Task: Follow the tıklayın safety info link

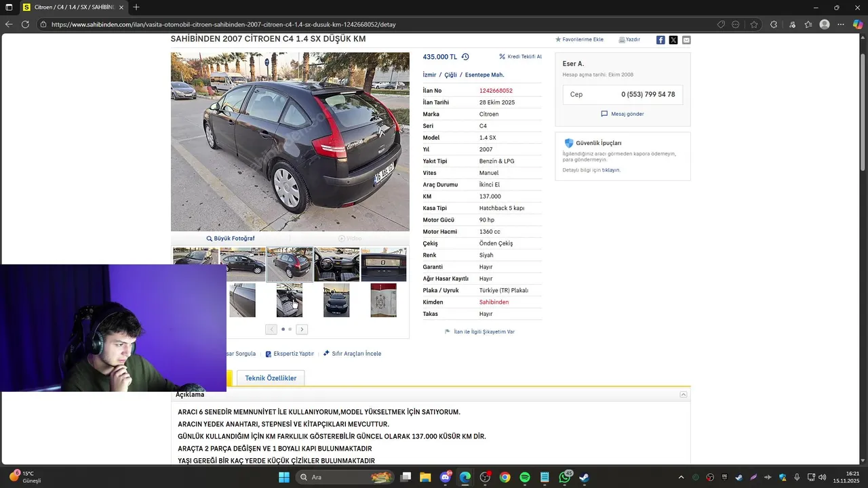Action: point(611,170)
